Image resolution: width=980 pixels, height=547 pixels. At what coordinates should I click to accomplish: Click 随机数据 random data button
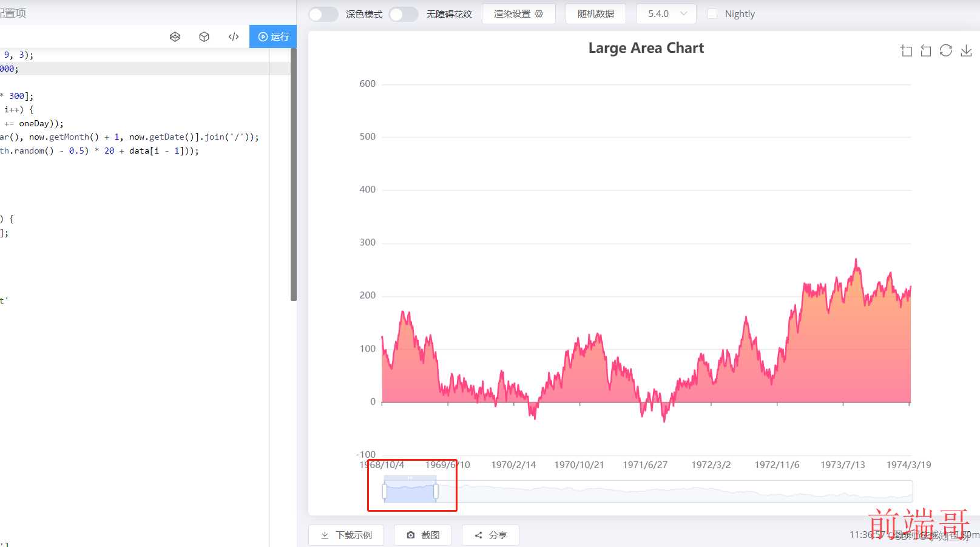pyautogui.click(x=596, y=13)
